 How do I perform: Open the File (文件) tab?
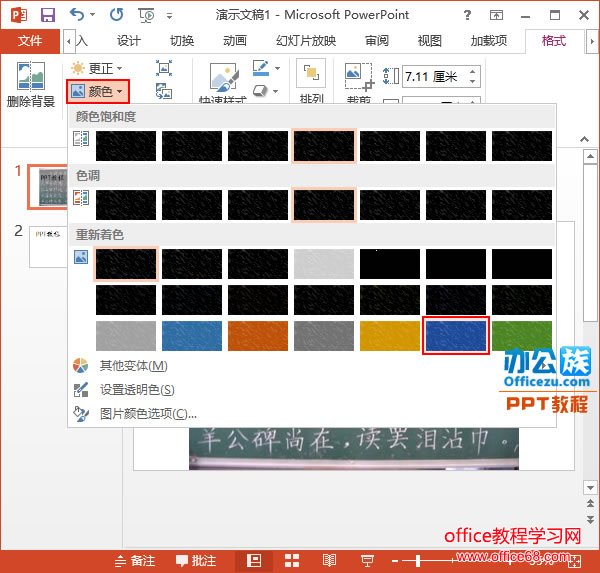(30, 41)
